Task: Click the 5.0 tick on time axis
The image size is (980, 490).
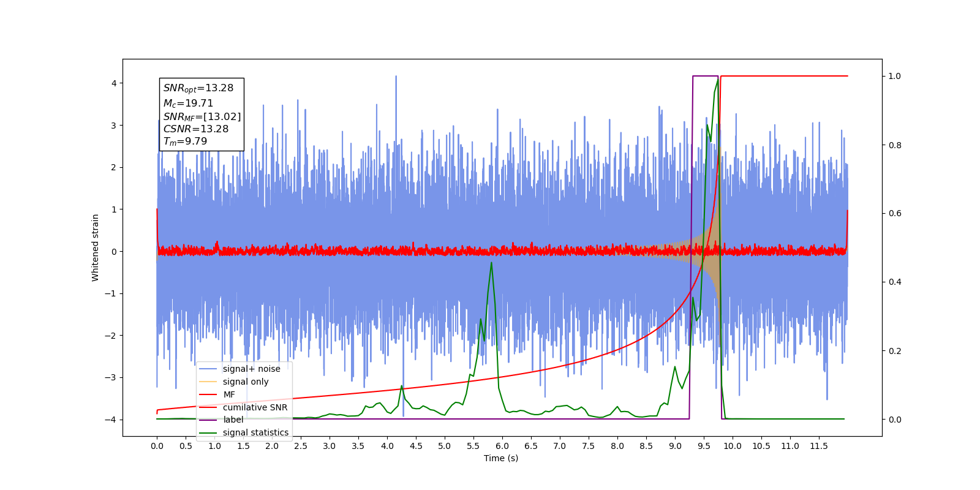Action: [x=445, y=446]
